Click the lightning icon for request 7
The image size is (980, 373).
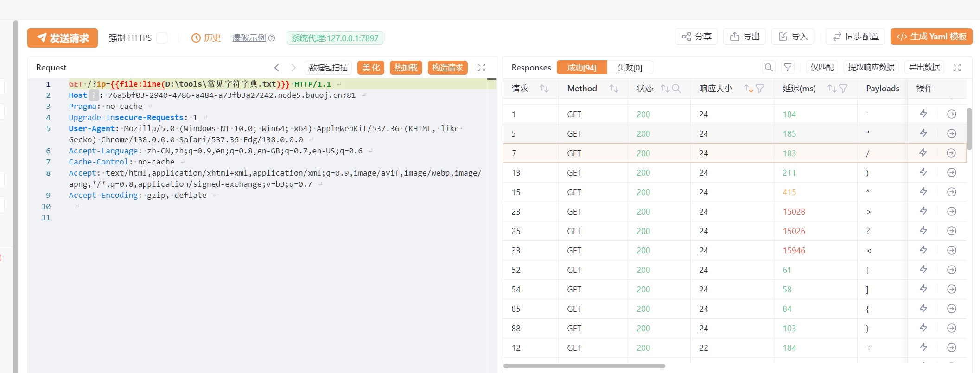[x=923, y=153]
